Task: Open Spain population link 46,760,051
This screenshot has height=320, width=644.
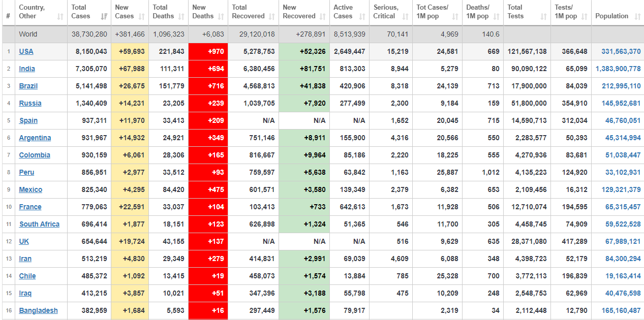Action: [623, 120]
